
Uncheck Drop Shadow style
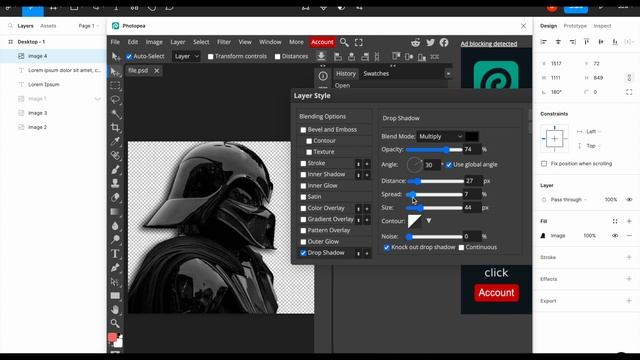pos(303,253)
